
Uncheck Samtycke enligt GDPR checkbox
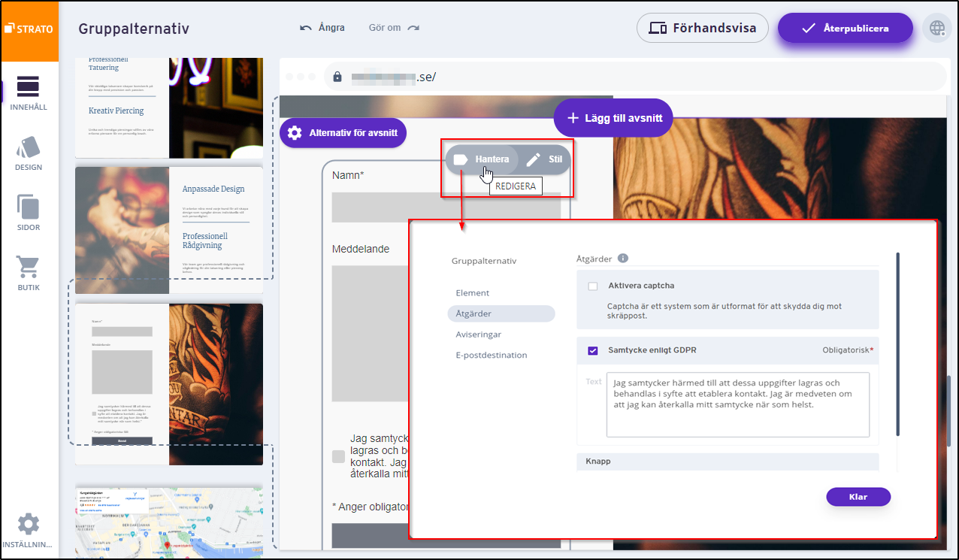(x=593, y=350)
